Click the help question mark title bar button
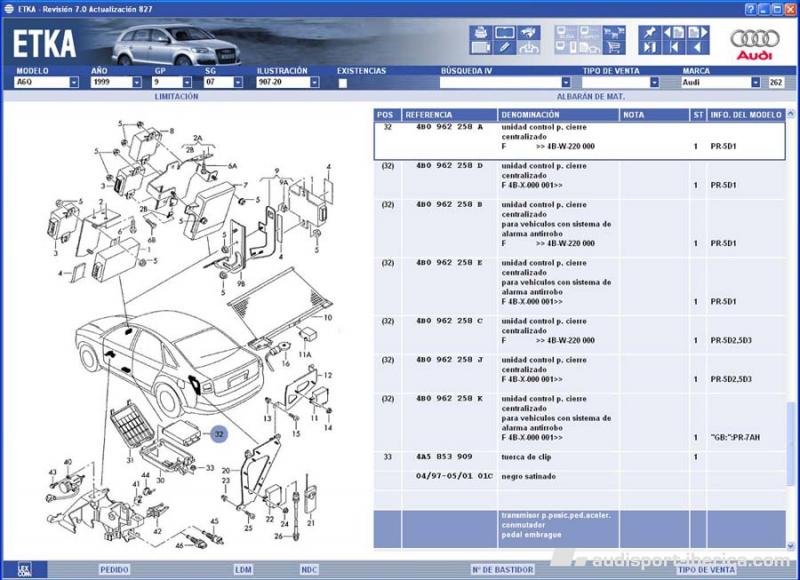800x580 pixels. (750, 9)
